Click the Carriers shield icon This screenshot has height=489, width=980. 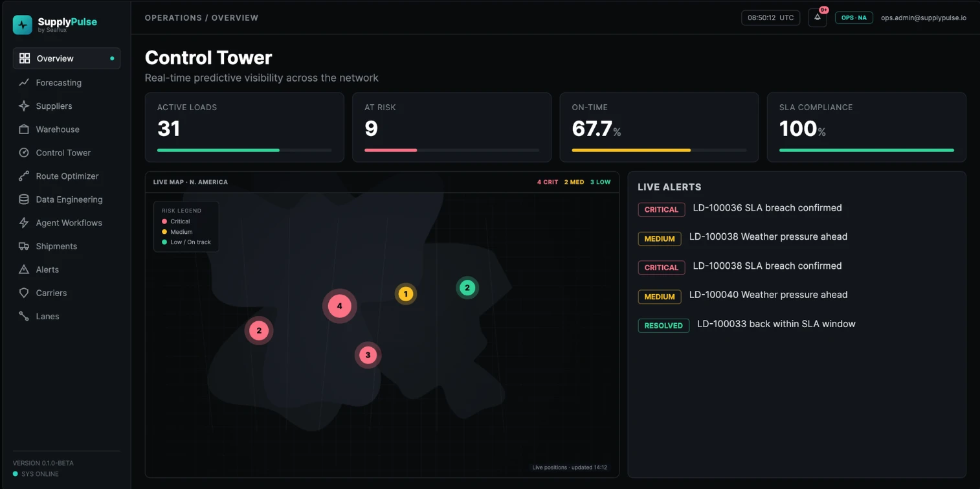click(24, 293)
